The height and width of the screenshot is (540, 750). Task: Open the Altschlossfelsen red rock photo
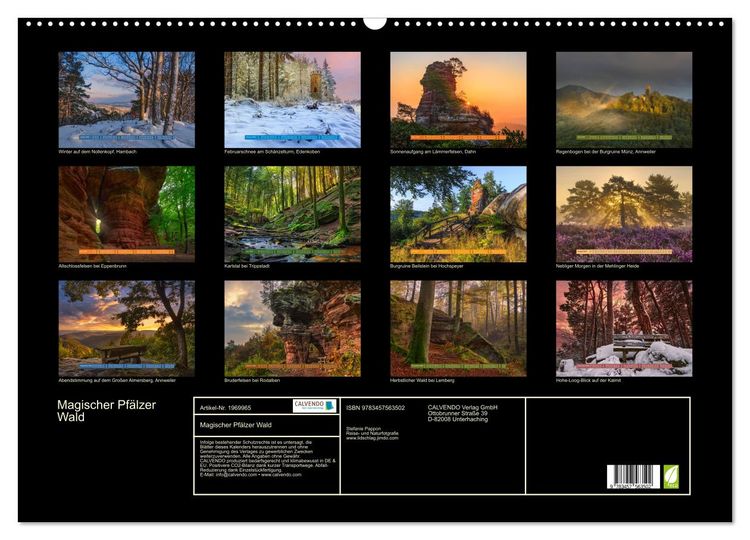(127, 214)
